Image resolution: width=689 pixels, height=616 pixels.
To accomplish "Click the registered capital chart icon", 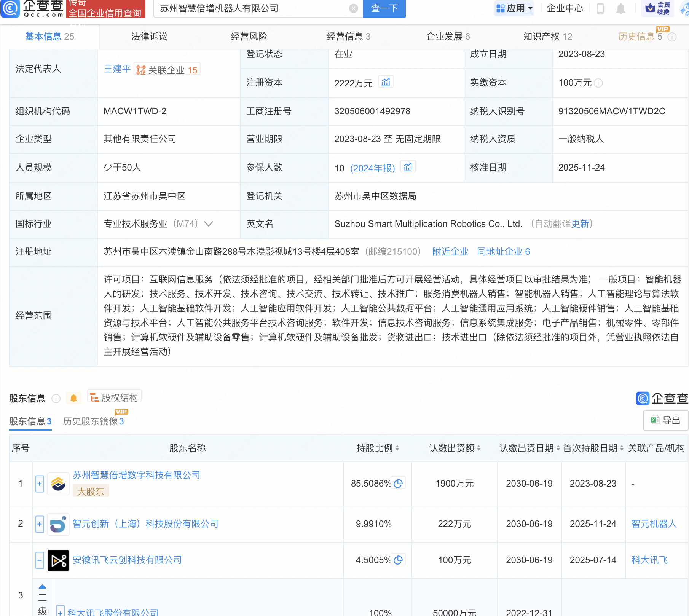I will [x=386, y=82].
